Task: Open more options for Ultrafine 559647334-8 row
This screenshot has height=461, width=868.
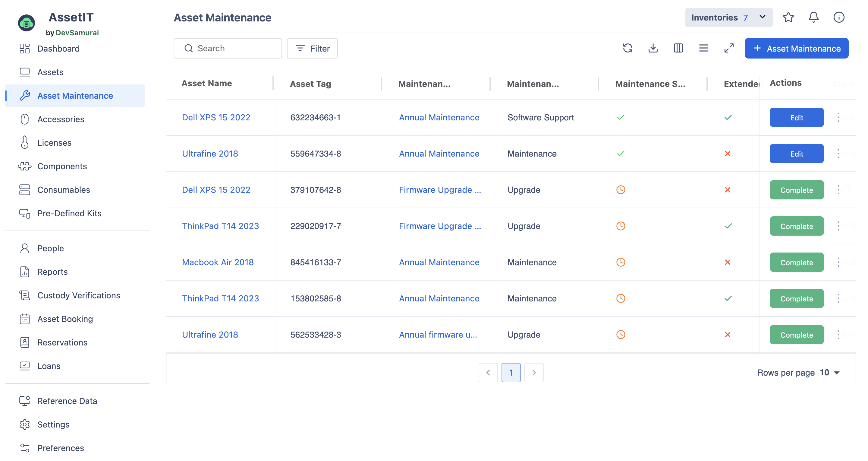Action: 838,154
